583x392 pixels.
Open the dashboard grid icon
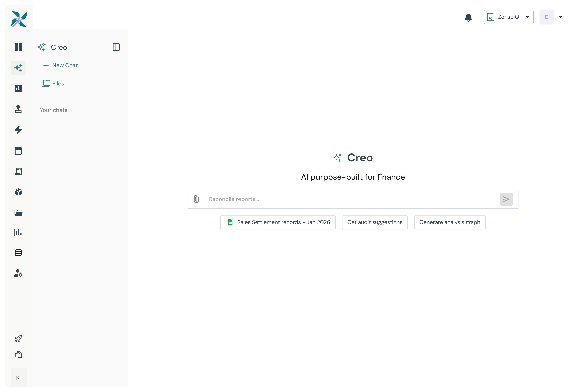18,47
